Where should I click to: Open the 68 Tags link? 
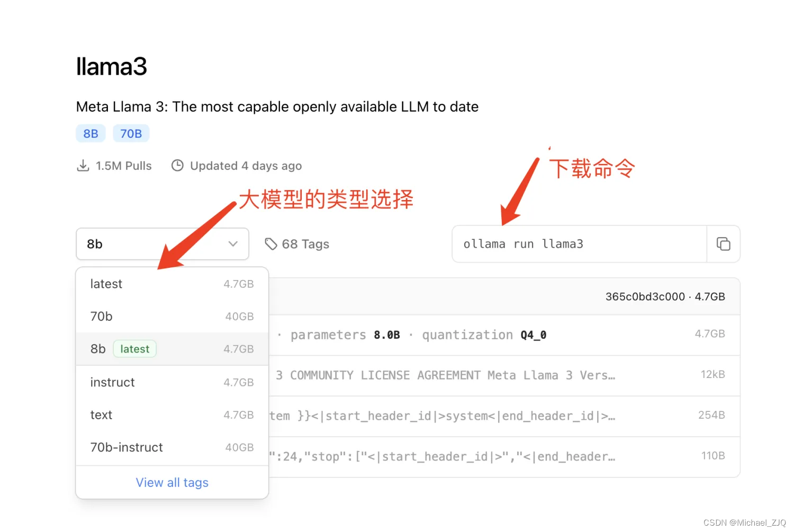point(297,244)
